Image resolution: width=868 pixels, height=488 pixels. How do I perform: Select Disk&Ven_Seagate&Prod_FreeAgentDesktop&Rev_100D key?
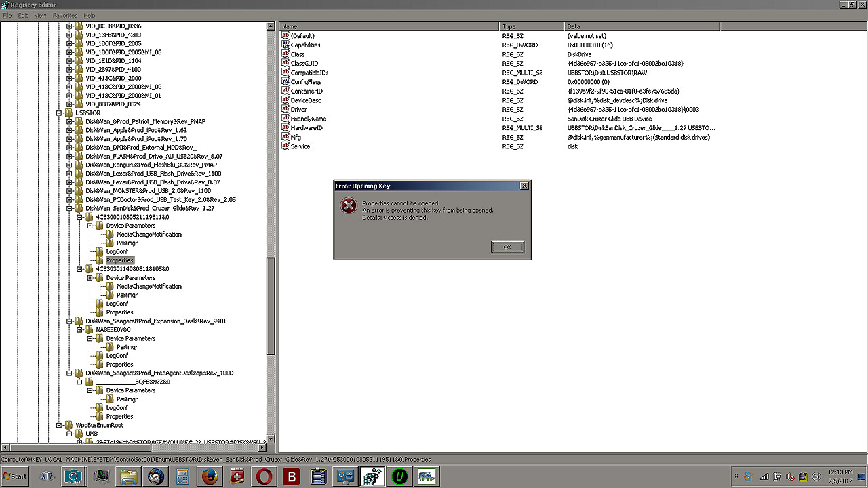[x=159, y=373]
